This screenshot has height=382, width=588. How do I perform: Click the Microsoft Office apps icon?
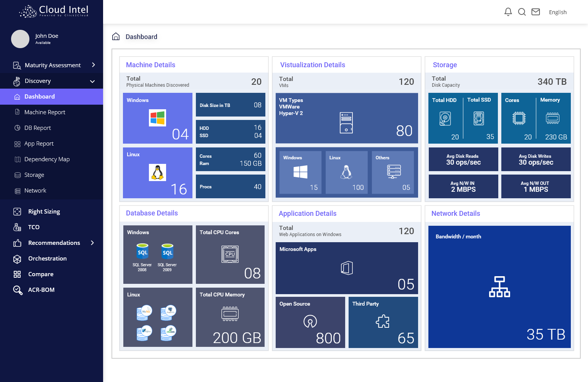click(x=347, y=268)
